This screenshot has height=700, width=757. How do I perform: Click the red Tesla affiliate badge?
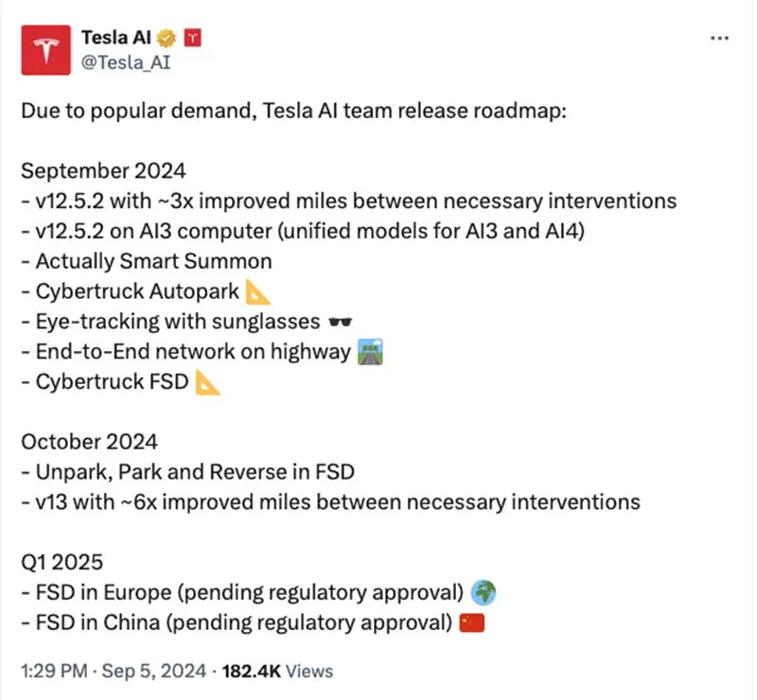193,39
